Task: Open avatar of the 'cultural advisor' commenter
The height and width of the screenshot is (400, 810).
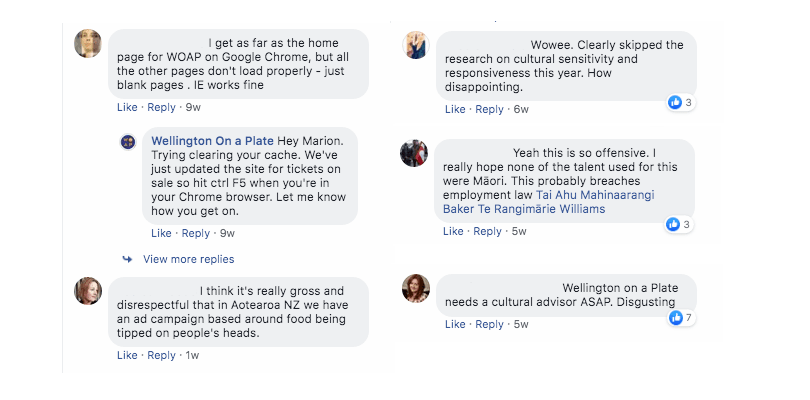Action: [415, 288]
